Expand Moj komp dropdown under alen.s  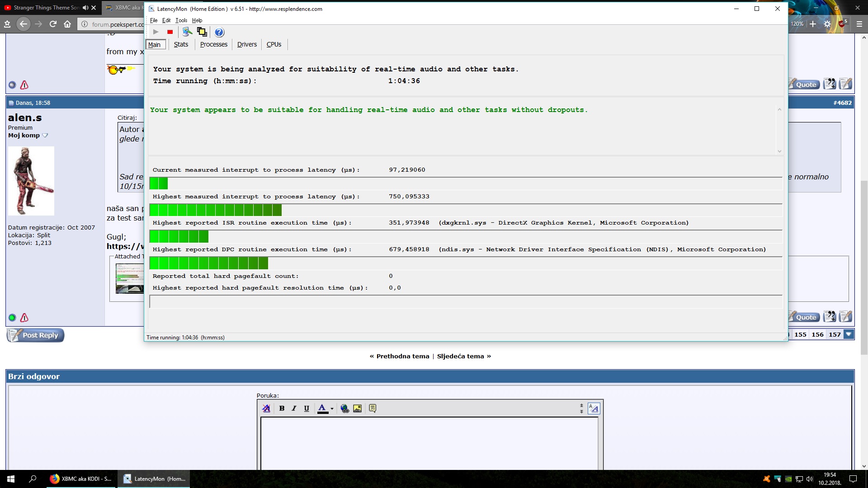pyautogui.click(x=45, y=136)
